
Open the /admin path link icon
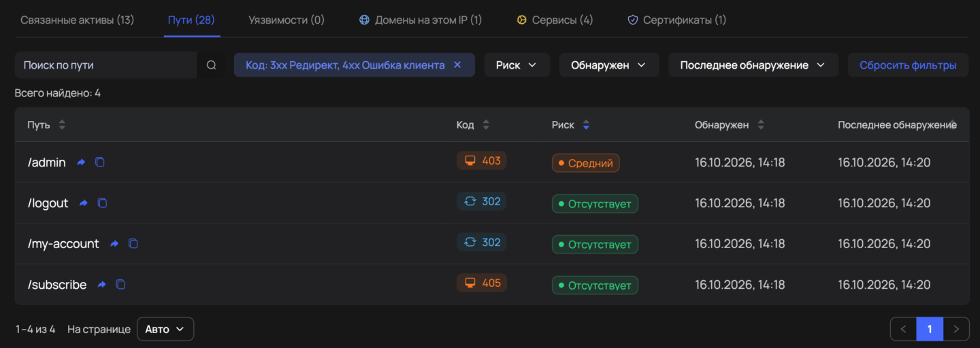81,162
